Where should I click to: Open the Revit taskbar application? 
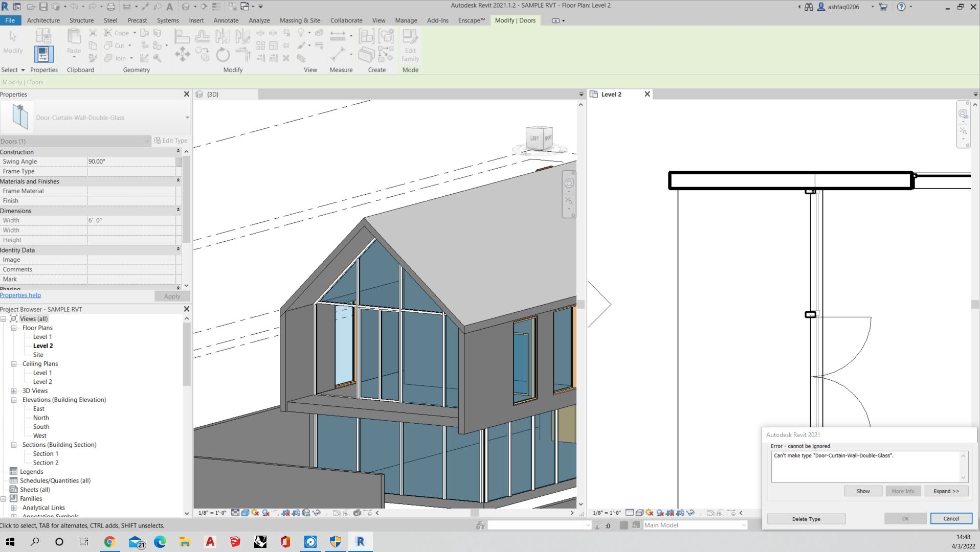[360, 542]
